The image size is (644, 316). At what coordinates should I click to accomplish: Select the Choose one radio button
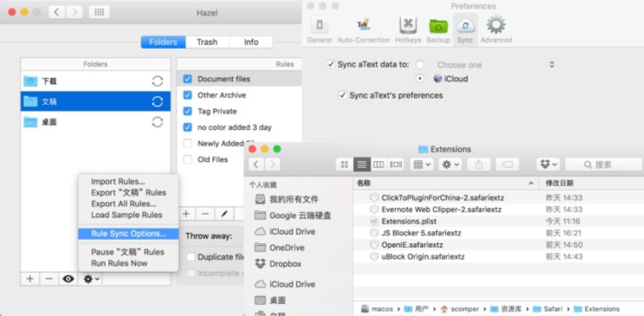click(x=420, y=64)
